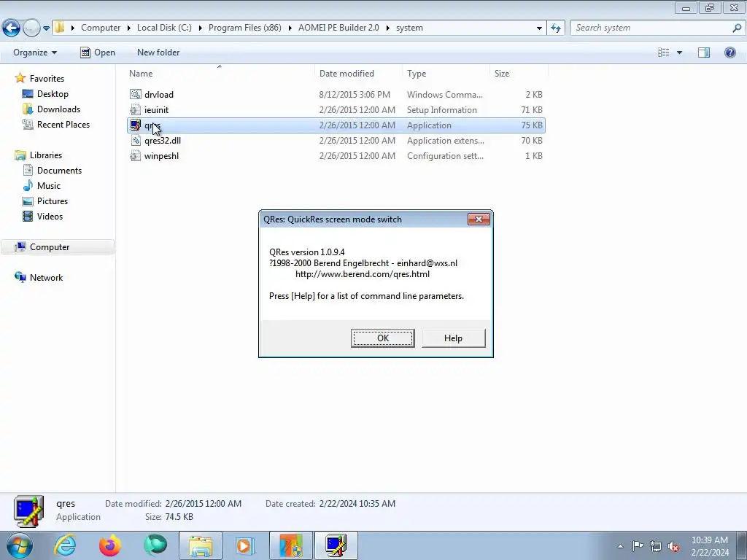Click Local Disk (C:) breadcrumb
The width and height of the screenshot is (747, 560).
(x=164, y=28)
